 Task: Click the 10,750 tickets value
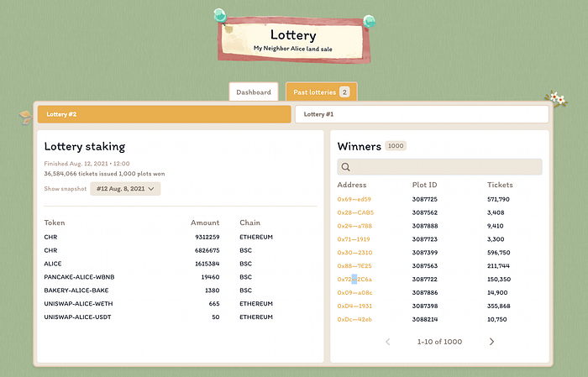coord(497,319)
